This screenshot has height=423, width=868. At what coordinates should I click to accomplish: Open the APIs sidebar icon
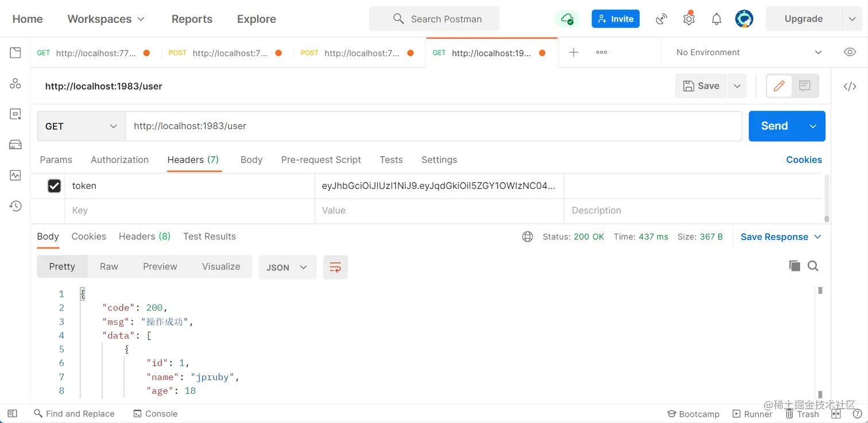click(15, 84)
